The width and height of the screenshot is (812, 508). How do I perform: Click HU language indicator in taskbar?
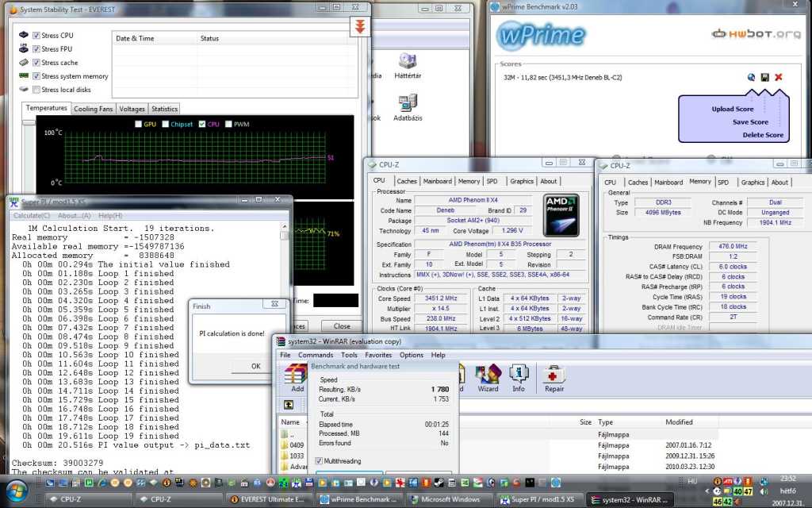point(692,482)
